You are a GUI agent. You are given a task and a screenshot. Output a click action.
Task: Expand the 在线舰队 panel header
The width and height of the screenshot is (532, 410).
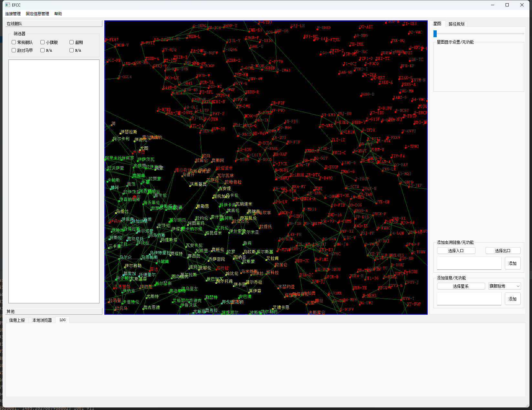click(54, 24)
